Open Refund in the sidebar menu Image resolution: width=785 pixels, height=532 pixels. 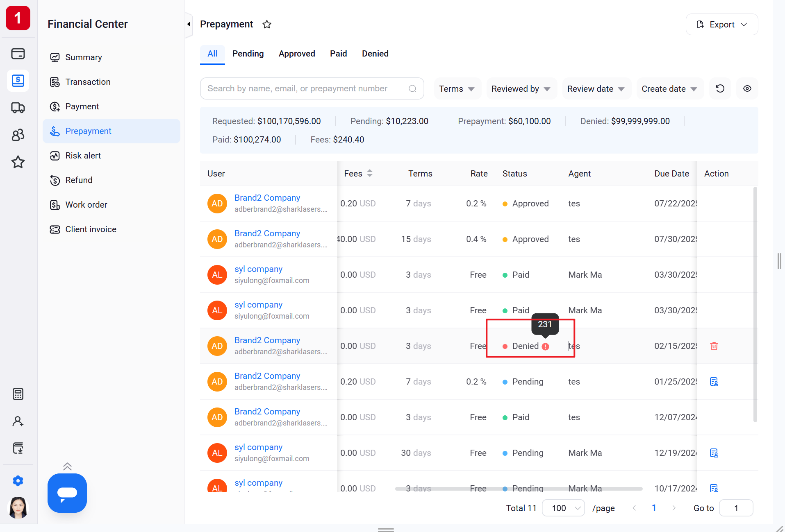point(111,180)
